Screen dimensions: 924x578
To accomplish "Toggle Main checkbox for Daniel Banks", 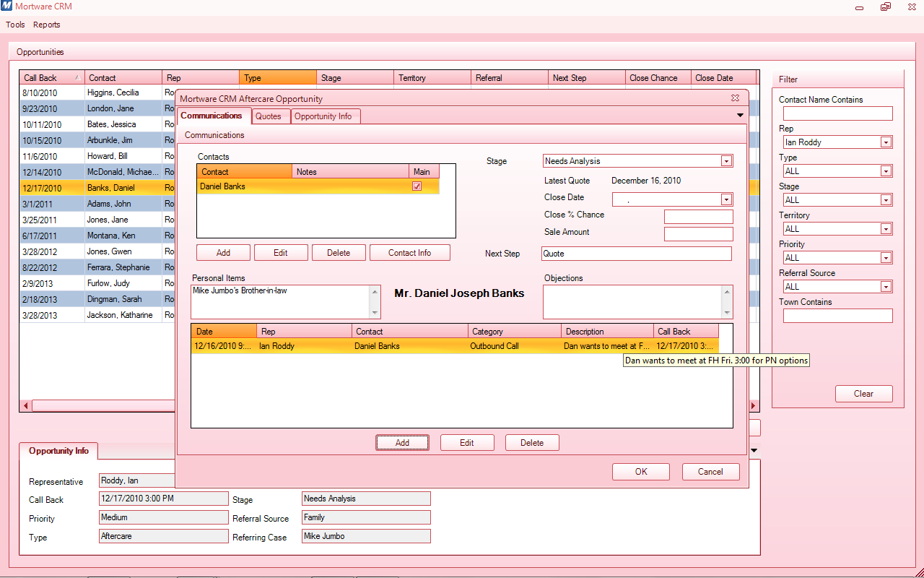I will click(x=417, y=186).
